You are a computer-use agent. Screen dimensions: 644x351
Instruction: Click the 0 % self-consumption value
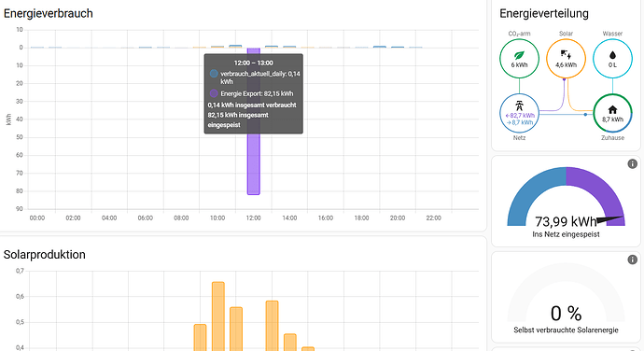566,314
